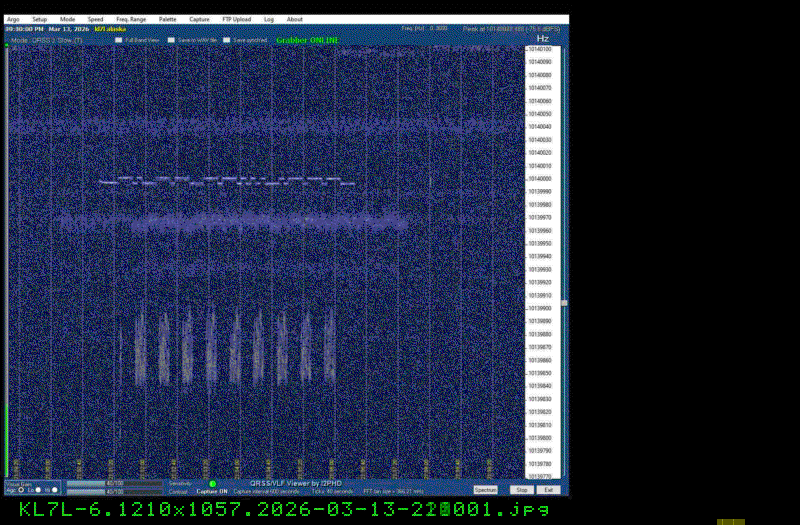Expand the Freq. Range menu
Screen dimensions: 800x525
(x=129, y=19)
